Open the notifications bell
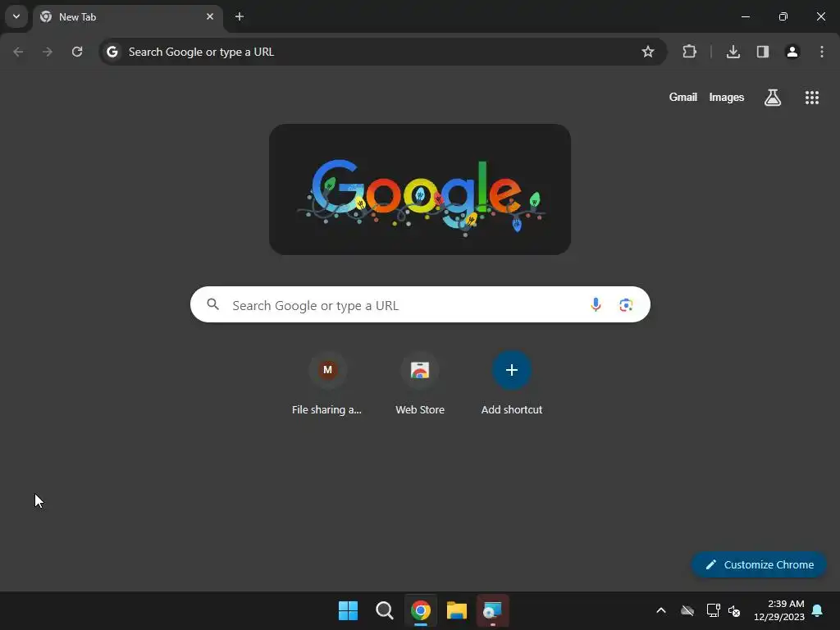 [x=818, y=610]
